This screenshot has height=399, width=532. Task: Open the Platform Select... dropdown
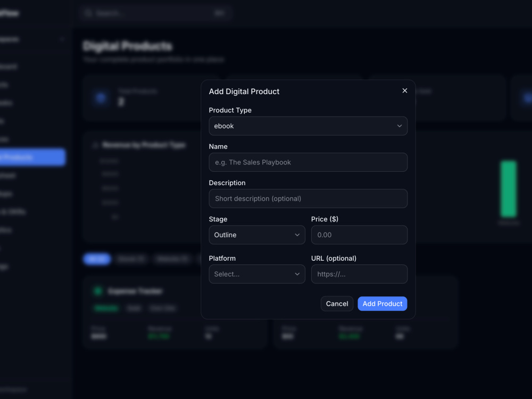257,274
